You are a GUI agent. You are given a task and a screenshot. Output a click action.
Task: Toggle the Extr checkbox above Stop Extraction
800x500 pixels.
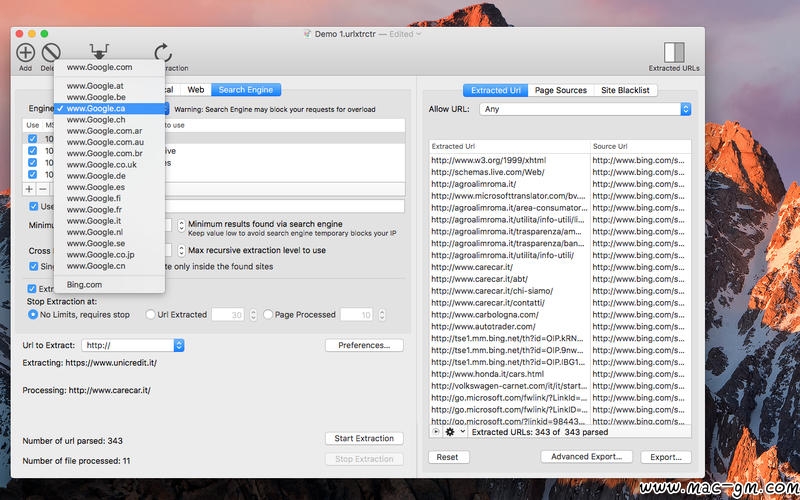[x=32, y=288]
